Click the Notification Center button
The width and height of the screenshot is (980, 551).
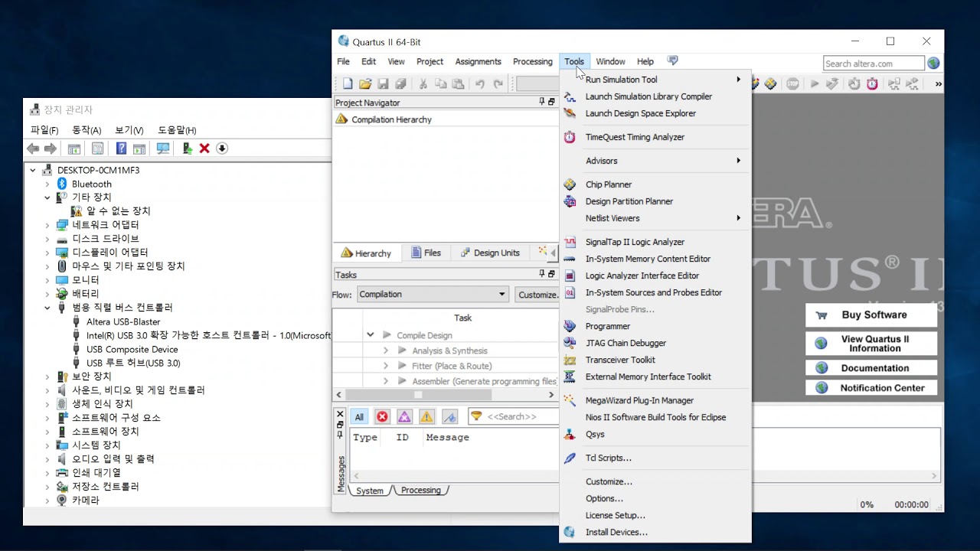point(871,388)
